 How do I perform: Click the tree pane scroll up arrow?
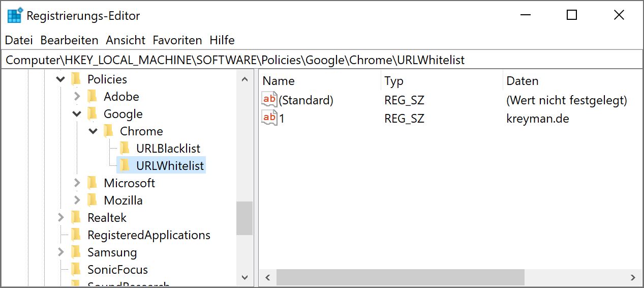pos(244,79)
